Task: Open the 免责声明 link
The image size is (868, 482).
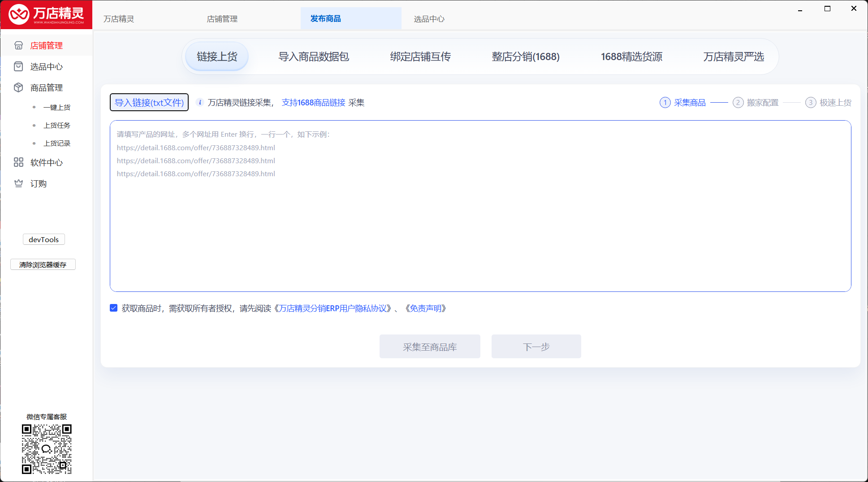Action: tap(426, 308)
